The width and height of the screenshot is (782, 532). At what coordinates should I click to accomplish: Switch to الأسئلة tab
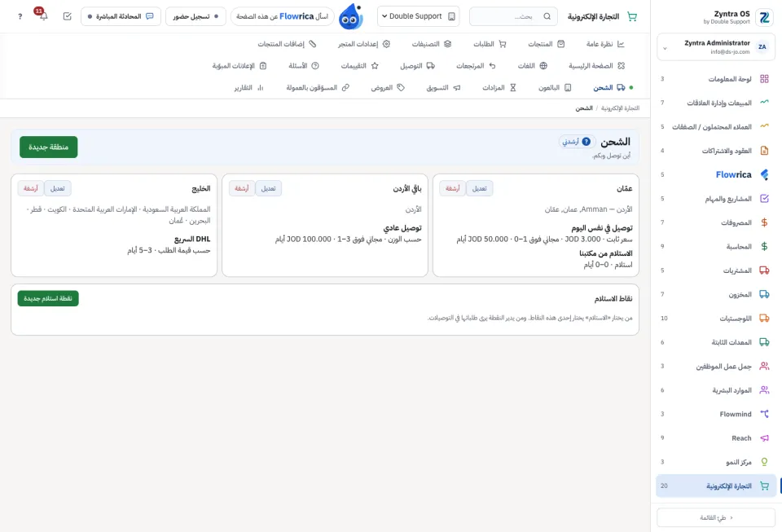point(303,65)
